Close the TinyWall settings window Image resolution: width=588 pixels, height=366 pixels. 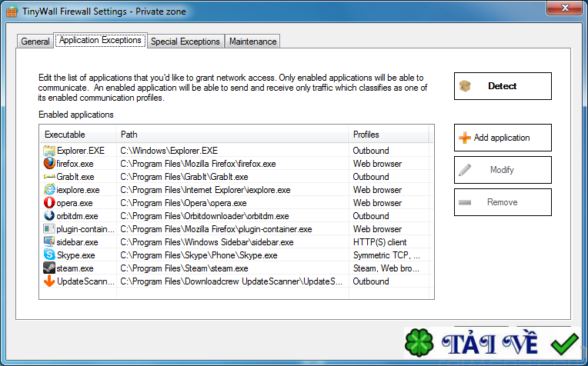564,8
